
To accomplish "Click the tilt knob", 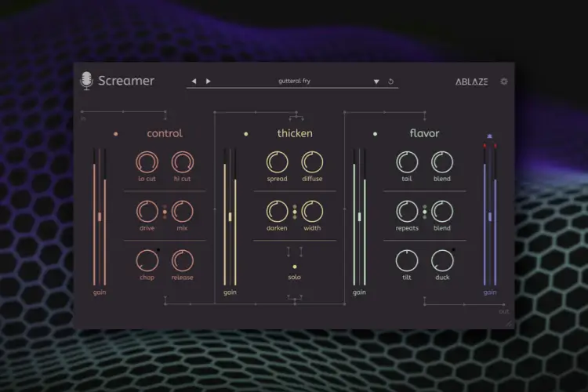I will [x=407, y=261].
